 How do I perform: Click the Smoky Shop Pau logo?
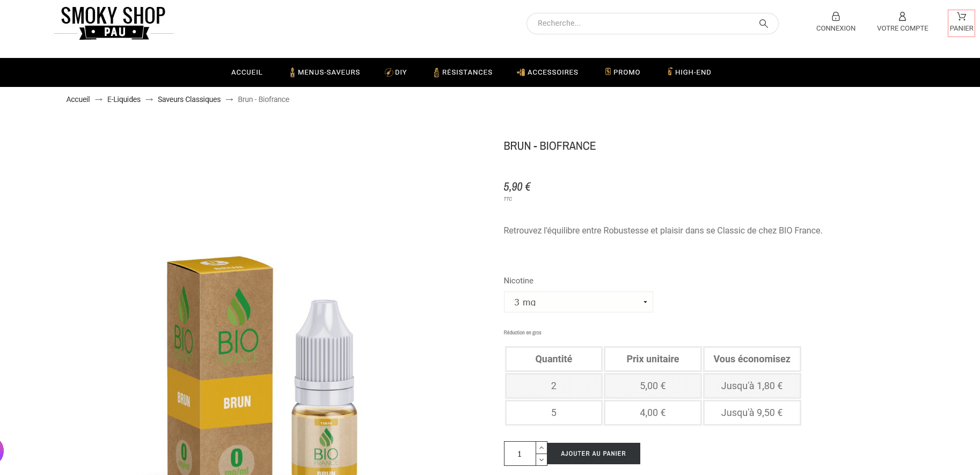pos(114,23)
